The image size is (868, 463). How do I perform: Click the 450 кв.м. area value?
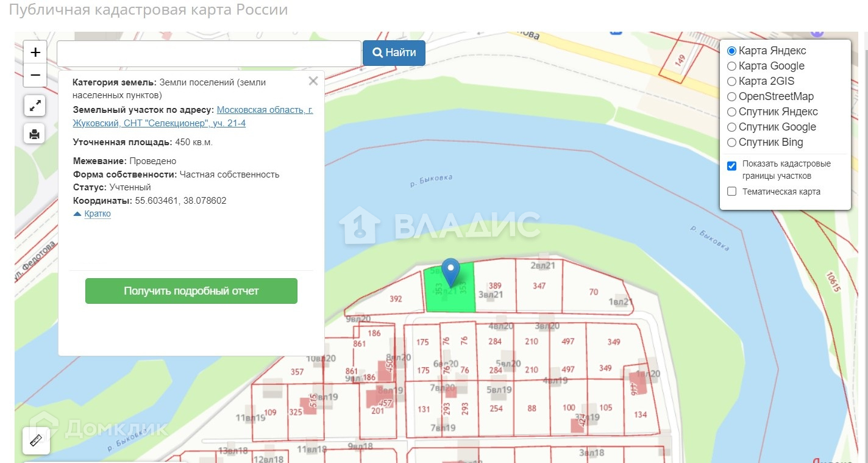coord(194,142)
